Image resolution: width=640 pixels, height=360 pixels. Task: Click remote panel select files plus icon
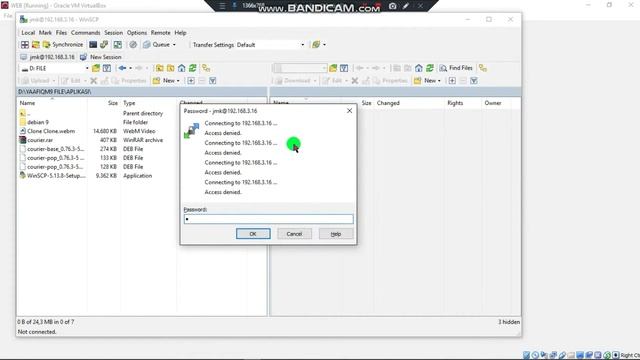[452, 81]
